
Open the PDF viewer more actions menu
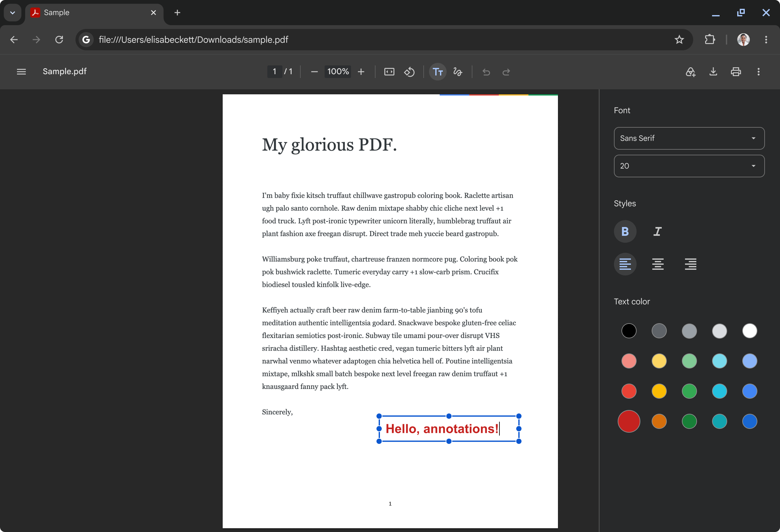coord(759,71)
